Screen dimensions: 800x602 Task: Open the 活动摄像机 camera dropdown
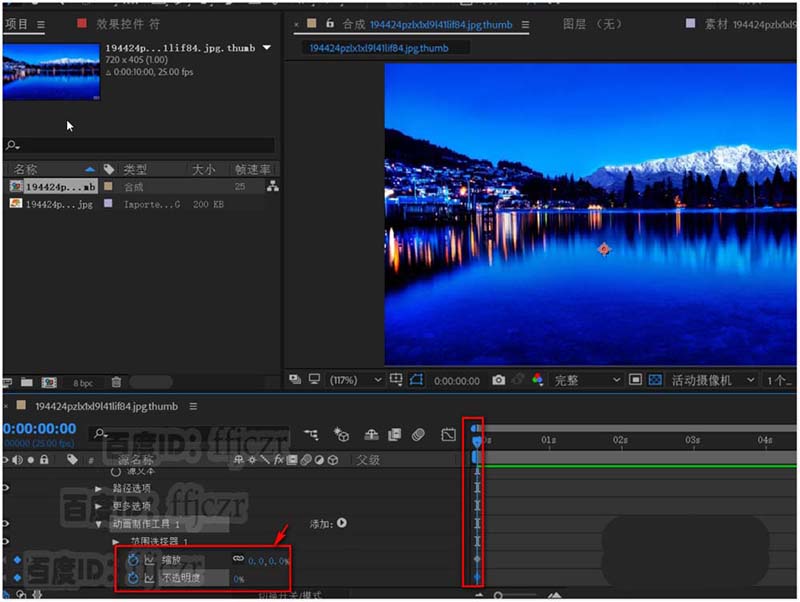coord(712,380)
